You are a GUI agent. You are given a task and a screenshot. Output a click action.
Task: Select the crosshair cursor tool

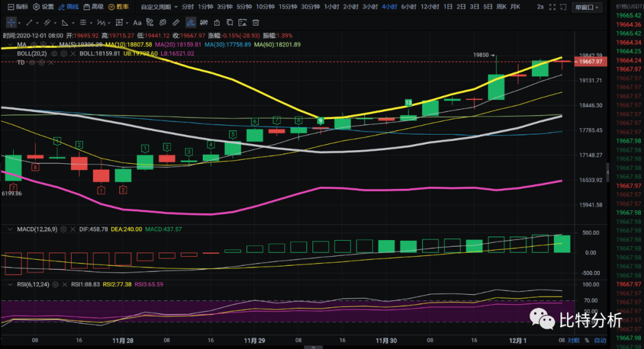point(11,23)
